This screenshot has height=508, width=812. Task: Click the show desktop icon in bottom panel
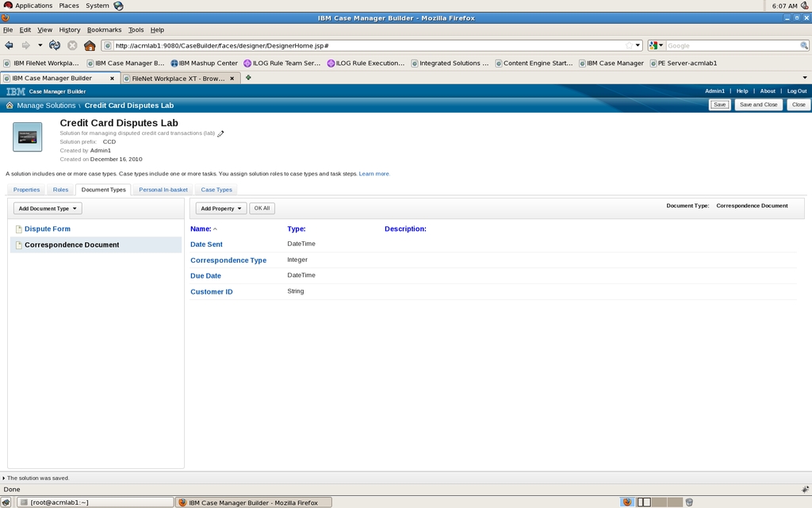point(6,502)
